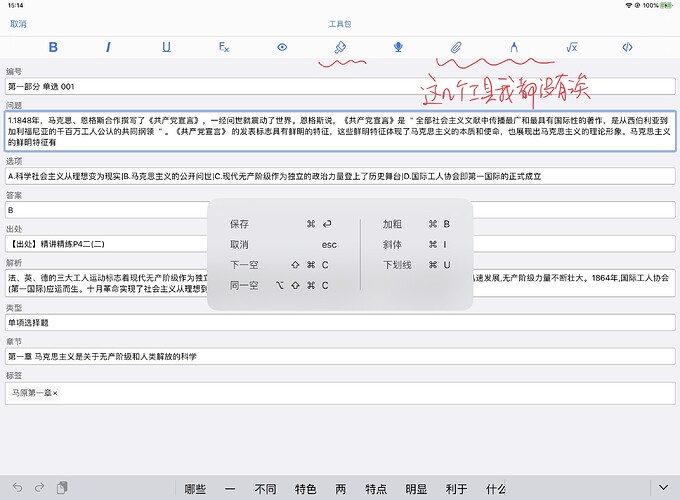This screenshot has height=500, width=680.
Task: Focus the 类型 field showing 单项选择题
Action: pyautogui.click(x=340, y=323)
